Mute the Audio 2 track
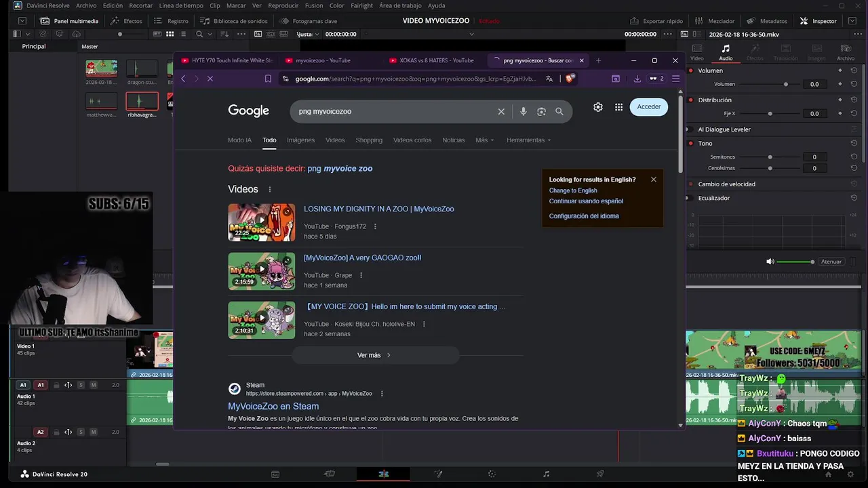Image resolution: width=868 pixels, height=488 pixels. [x=94, y=432]
